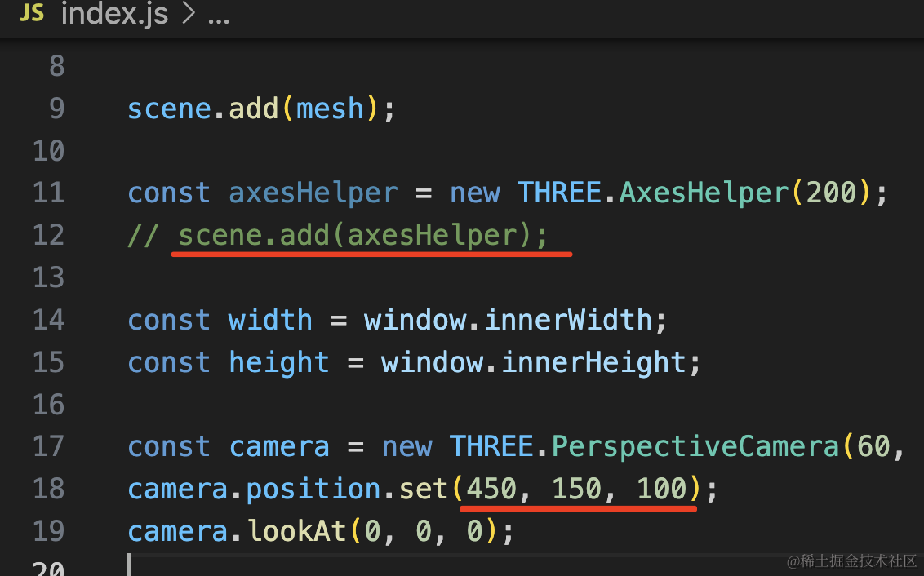Click the 200 argument of AxesHelper
This screenshot has width=924, height=576.
point(831,193)
